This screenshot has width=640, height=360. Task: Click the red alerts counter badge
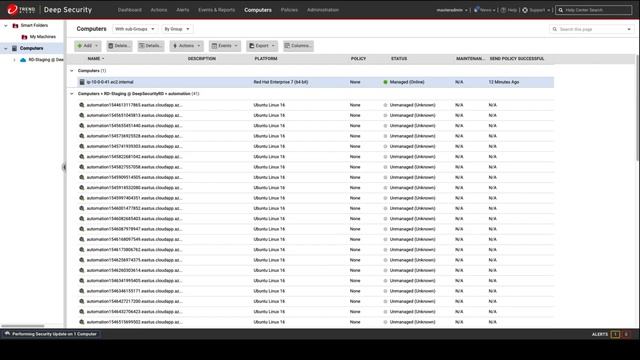tap(626, 334)
